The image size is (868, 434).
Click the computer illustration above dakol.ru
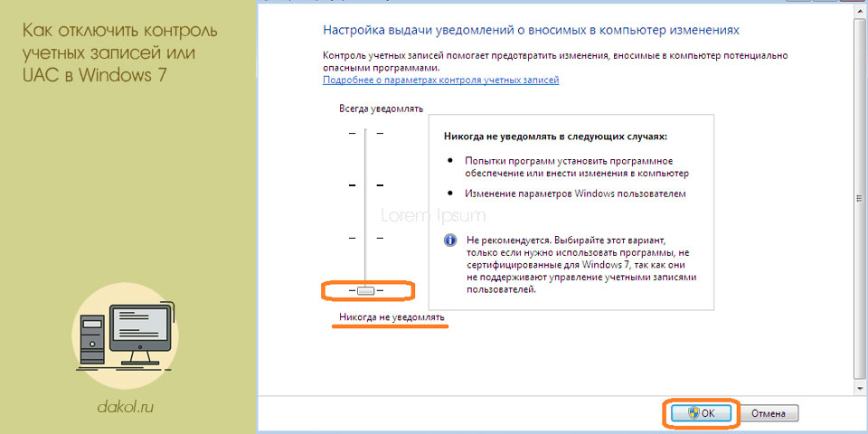(126, 337)
